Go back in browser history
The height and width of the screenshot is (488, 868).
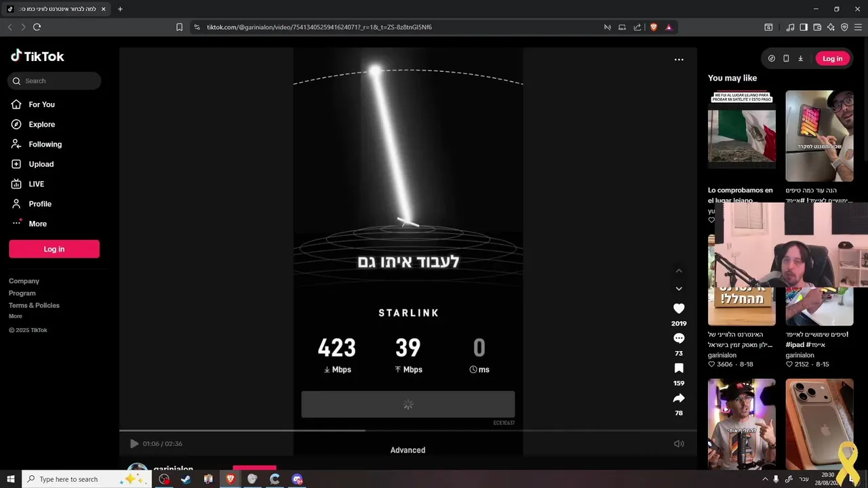coord(9,27)
